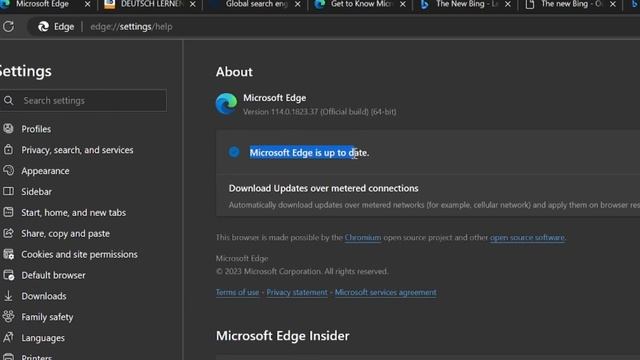Click the Microsoft Edge Insider heading

coord(282,336)
